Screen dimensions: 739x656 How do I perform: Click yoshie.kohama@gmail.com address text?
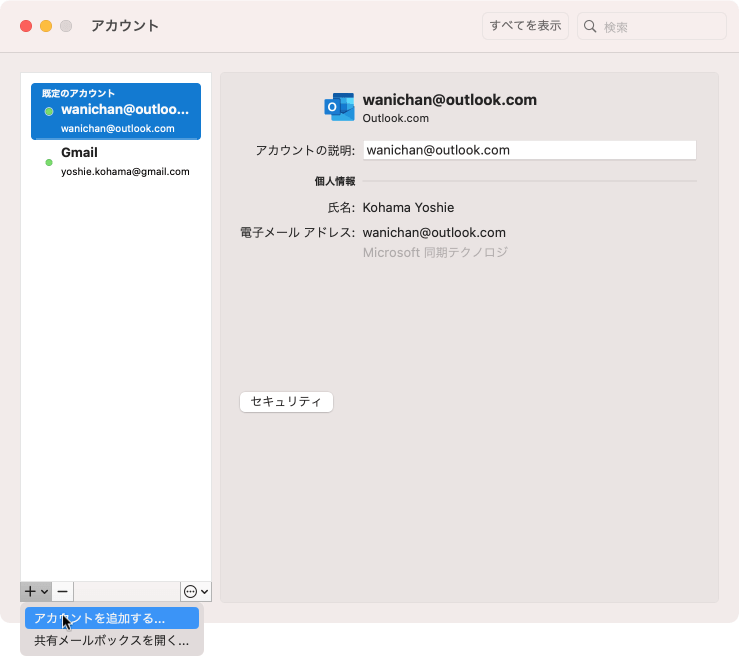125,172
